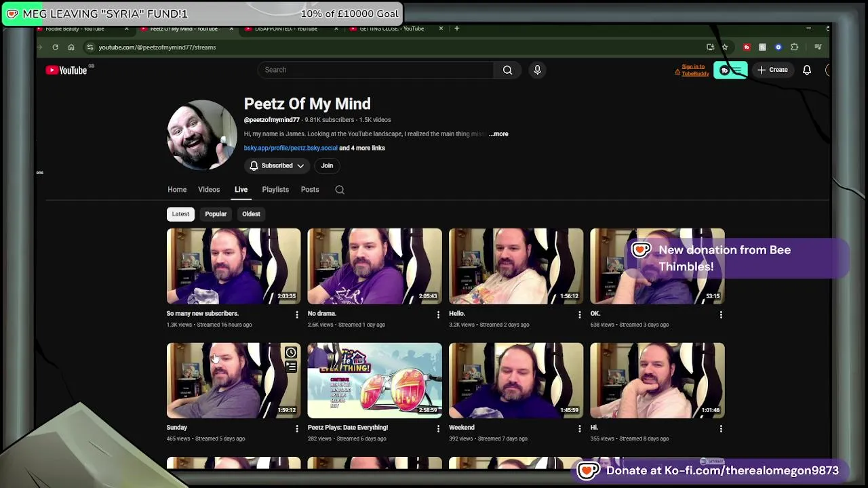Click the 'Sunday' video title

click(x=176, y=428)
